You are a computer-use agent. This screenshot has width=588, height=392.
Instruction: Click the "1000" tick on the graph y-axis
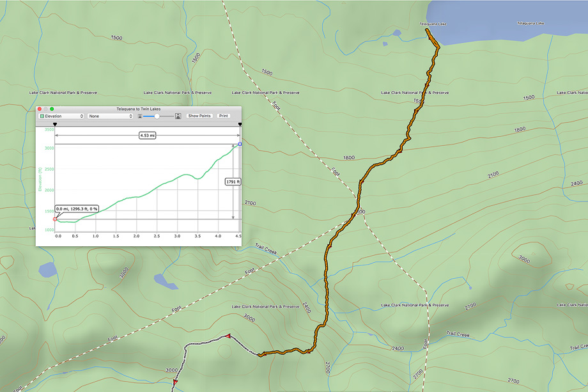49,230
